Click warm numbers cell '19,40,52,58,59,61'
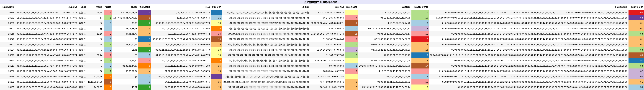Screen dimensions: 644x90 click(128, 12)
